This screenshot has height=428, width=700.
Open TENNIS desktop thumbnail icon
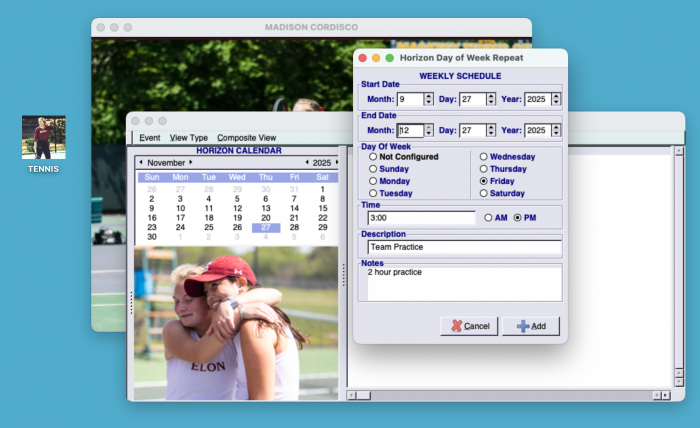point(44,138)
